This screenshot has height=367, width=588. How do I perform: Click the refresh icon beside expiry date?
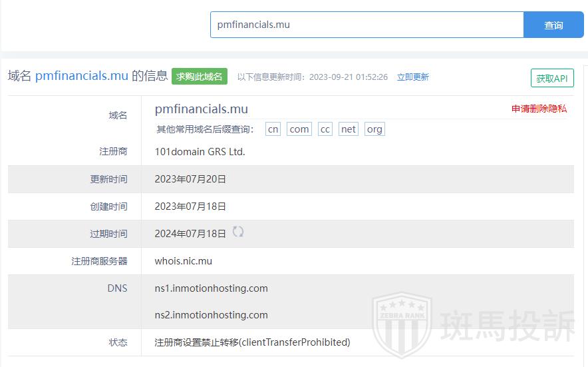(237, 232)
